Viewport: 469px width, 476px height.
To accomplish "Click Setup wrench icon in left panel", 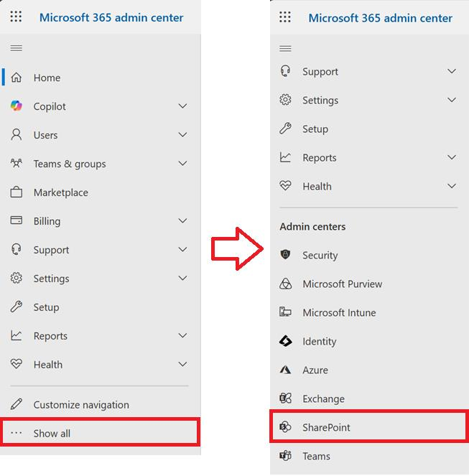I will pyautogui.click(x=16, y=307).
